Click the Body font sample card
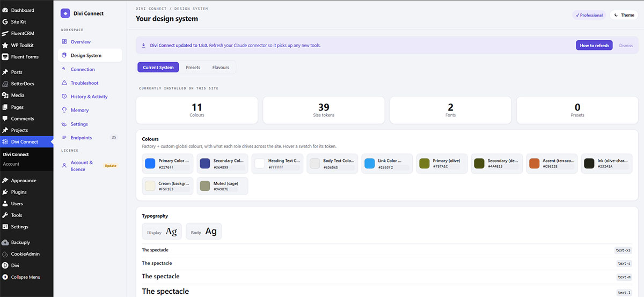644x297 pixels. (204, 232)
